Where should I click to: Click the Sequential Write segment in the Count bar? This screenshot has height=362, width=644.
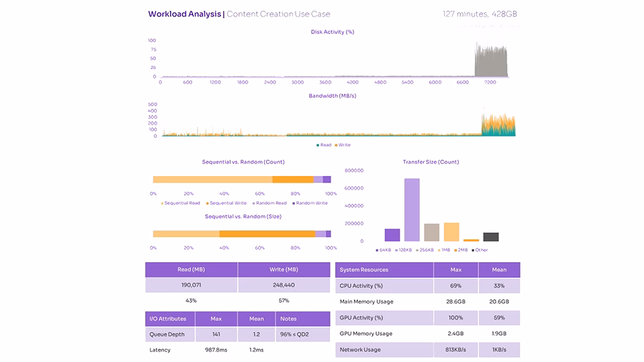[x=293, y=179]
